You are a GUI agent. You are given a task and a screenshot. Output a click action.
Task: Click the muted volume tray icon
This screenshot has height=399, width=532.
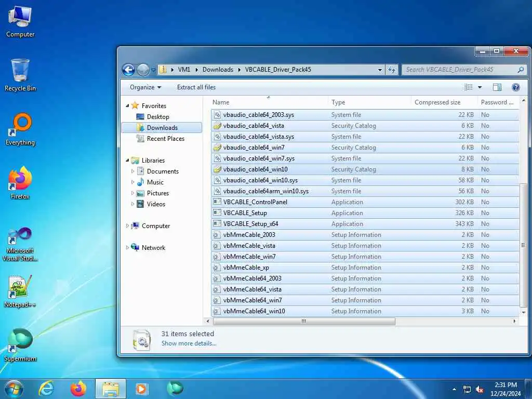[x=480, y=390]
